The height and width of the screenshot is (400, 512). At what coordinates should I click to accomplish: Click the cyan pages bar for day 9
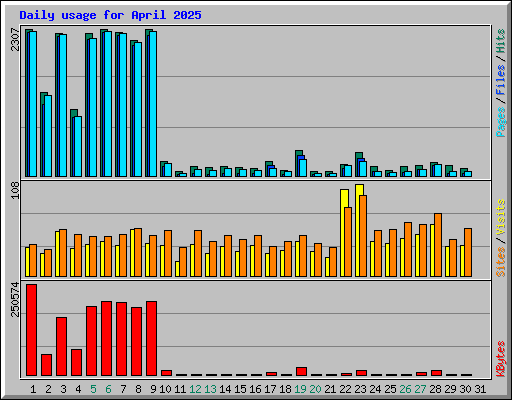153,104
